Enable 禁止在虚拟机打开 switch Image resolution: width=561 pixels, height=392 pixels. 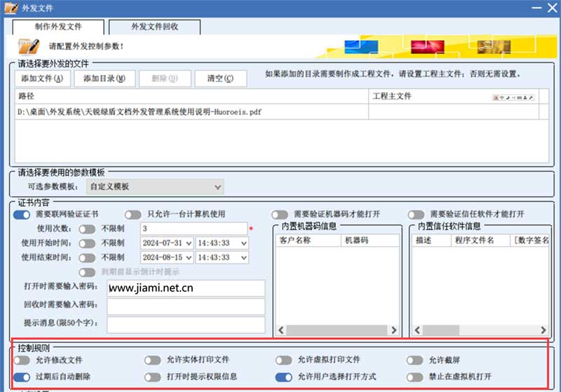pyautogui.click(x=415, y=377)
